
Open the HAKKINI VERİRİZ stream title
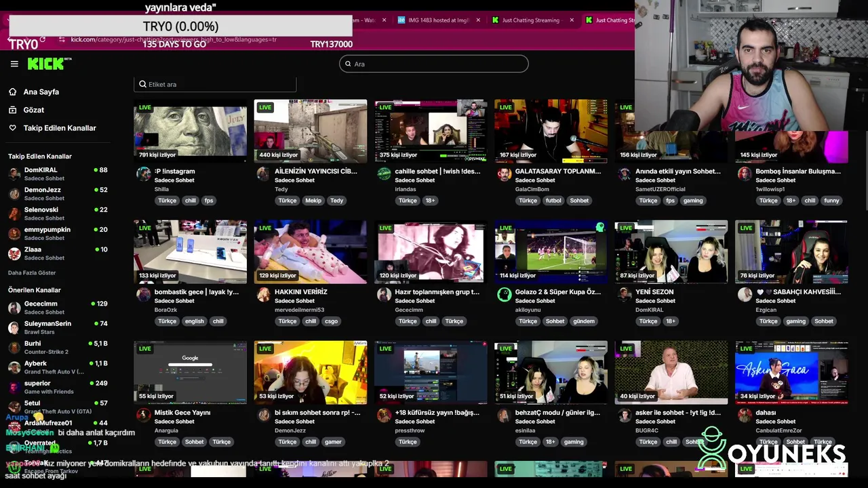pyautogui.click(x=301, y=292)
